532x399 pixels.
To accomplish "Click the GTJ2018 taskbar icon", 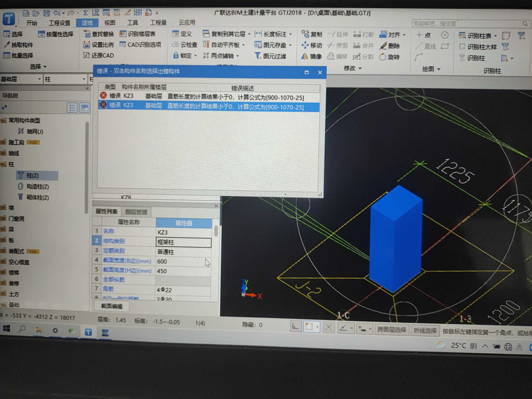I will (88, 332).
